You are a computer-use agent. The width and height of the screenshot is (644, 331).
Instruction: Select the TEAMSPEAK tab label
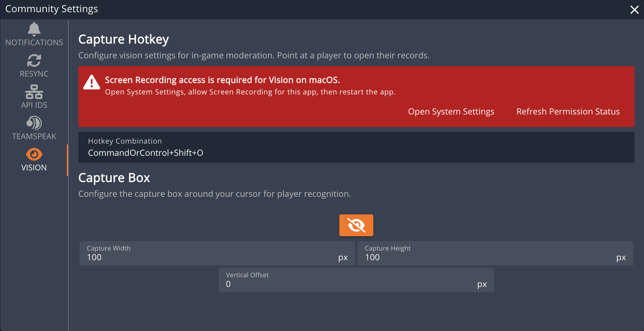pyautogui.click(x=34, y=136)
